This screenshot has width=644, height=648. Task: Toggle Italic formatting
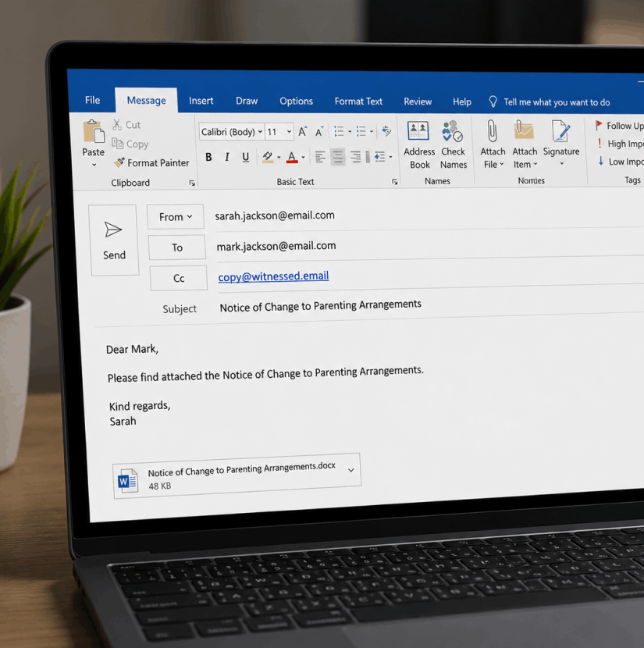227,157
